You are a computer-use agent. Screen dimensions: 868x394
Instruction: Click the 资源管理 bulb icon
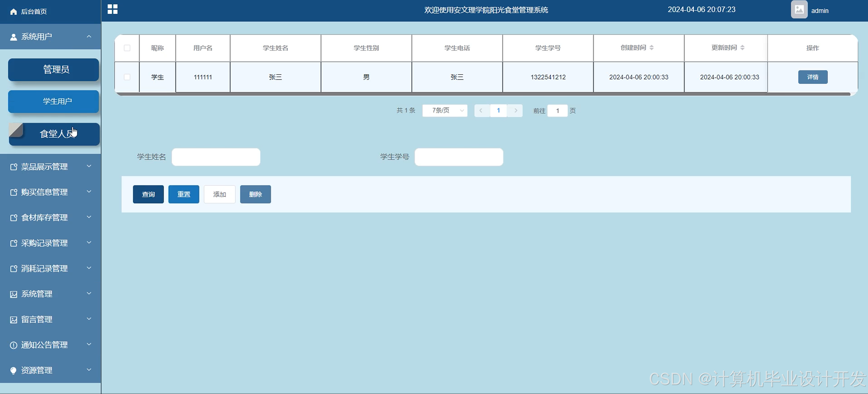click(14, 370)
